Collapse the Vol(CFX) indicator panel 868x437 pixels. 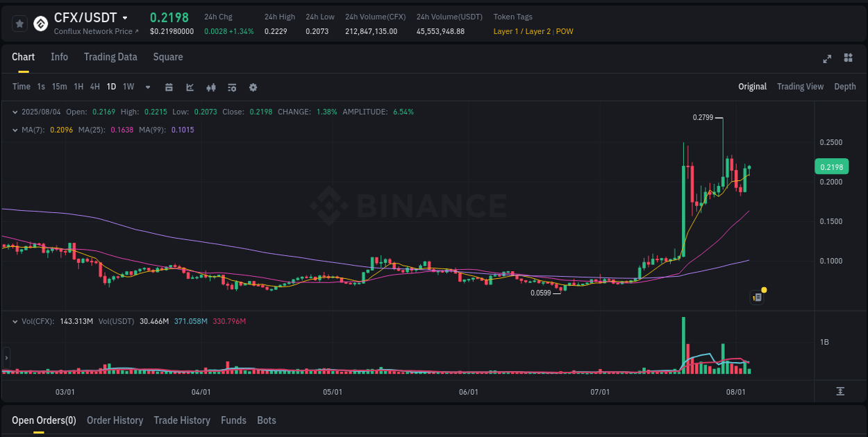click(x=15, y=321)
